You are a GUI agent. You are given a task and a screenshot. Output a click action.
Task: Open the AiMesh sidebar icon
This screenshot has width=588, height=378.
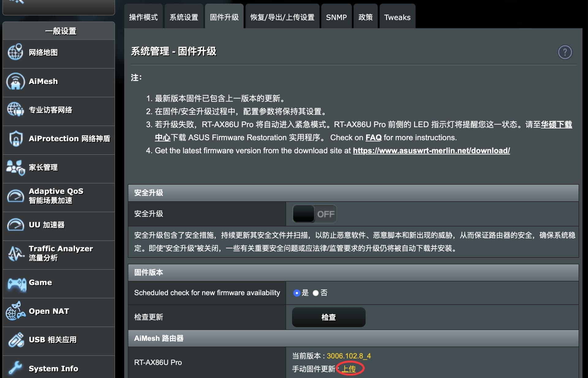pyautogui.click(x=15, y=81)
